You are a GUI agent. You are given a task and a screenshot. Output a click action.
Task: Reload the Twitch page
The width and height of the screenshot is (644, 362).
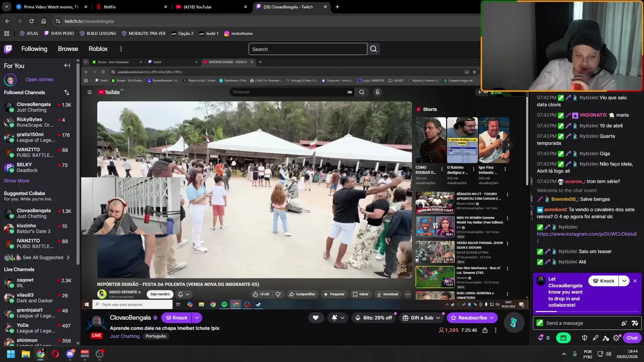(31, 21)
